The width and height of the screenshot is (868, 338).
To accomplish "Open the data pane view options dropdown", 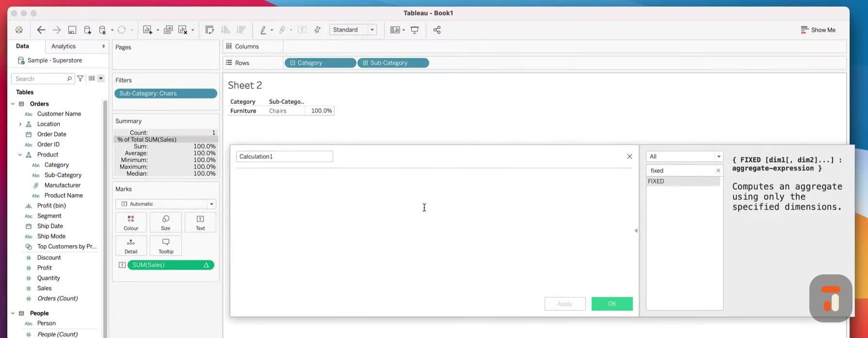I will (x=101, y=78).
